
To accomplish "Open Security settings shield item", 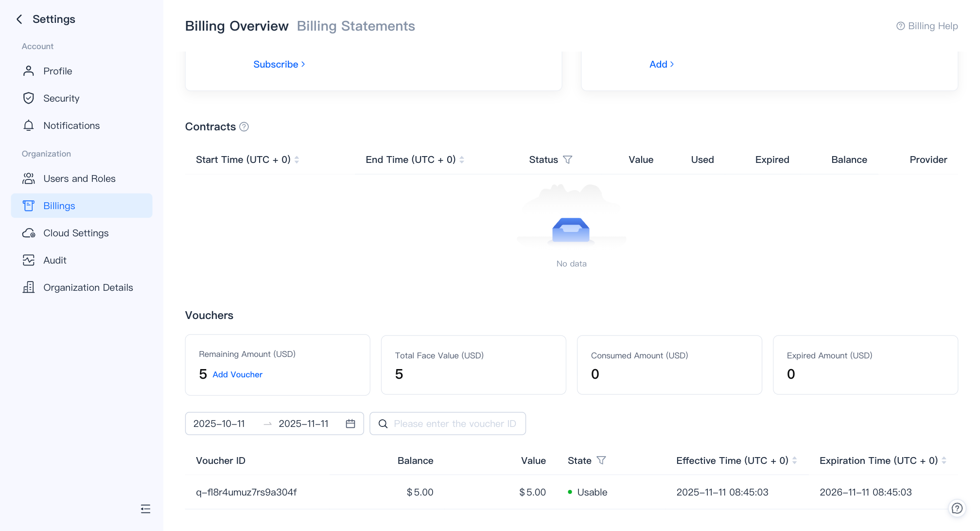I will click(x=61, y=98).
